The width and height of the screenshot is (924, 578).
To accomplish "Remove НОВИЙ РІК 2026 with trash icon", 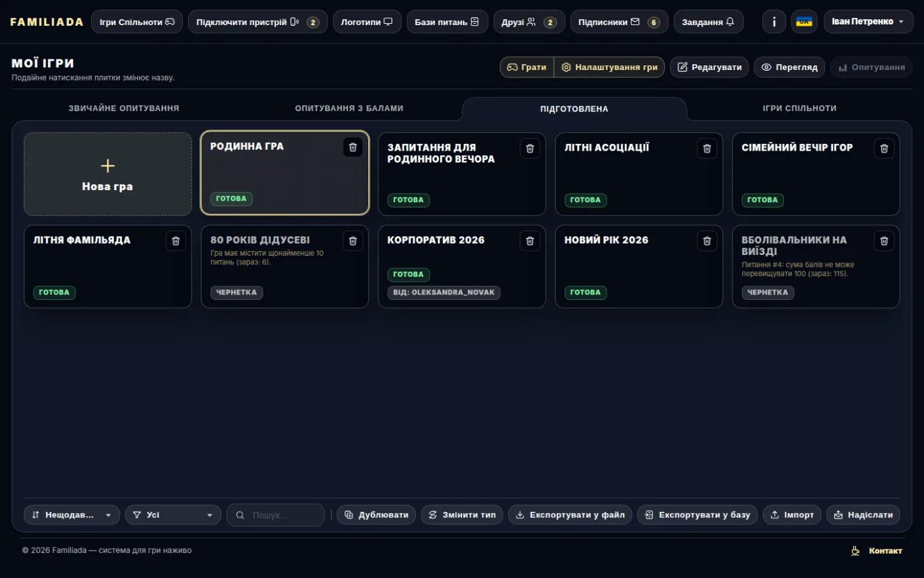I will 706,241.
